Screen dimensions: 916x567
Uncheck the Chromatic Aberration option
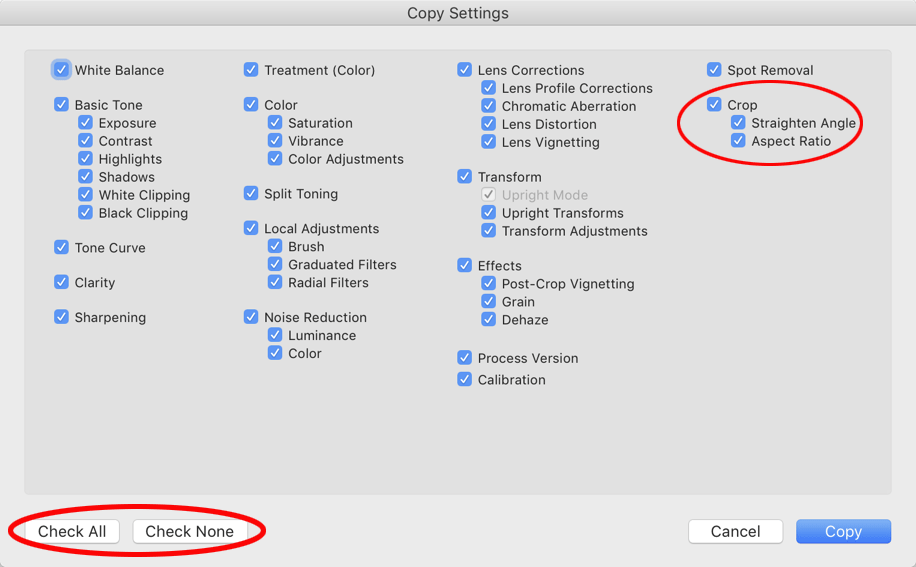click(489, 106)
